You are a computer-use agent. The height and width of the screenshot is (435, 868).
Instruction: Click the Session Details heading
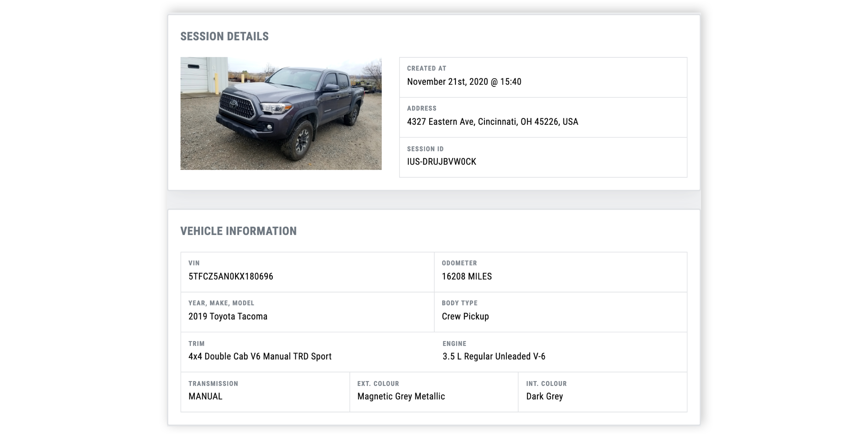[x=225, y=36]
